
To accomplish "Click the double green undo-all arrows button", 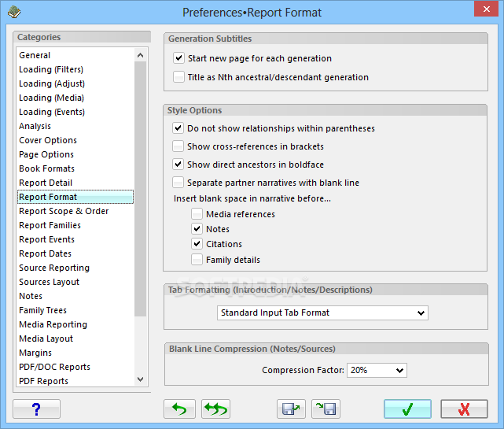I will pos(215,409).
